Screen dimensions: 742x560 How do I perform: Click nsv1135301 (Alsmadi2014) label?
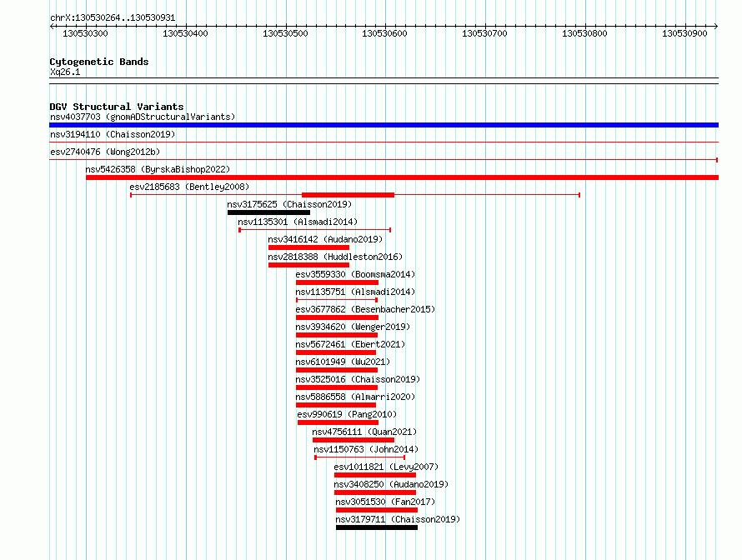pos(298,222)
